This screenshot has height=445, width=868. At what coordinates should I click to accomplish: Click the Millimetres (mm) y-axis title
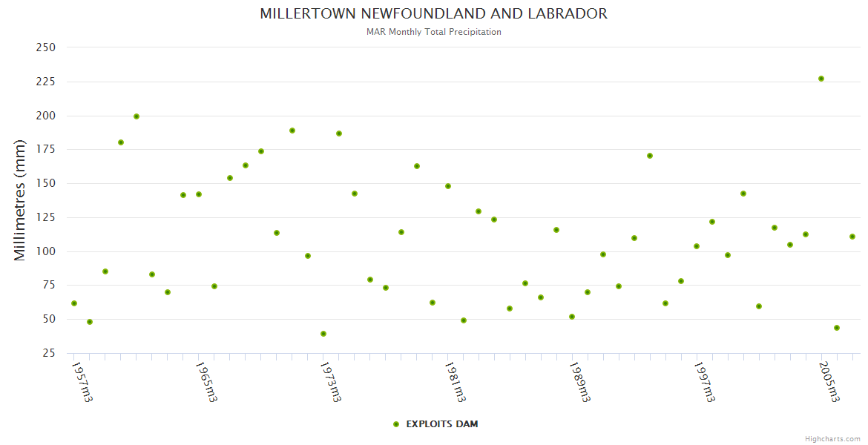click(x=20, y=200)
